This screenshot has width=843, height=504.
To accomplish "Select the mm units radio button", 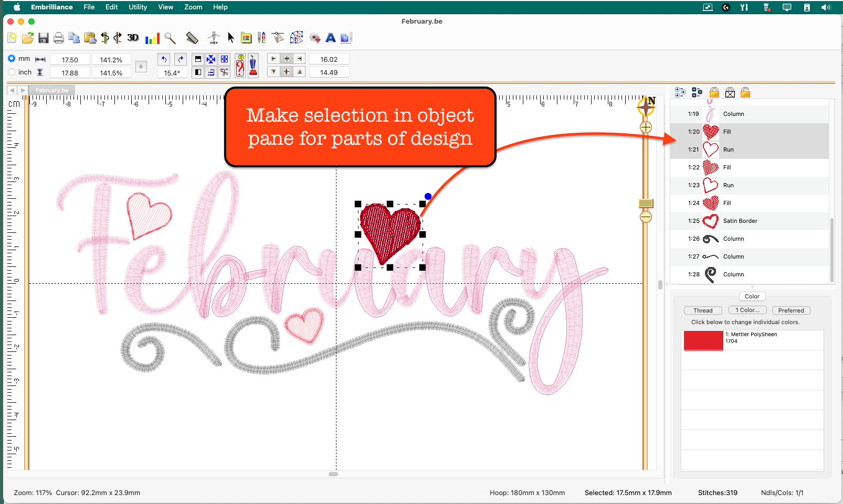I will click(x=12, y=58).
